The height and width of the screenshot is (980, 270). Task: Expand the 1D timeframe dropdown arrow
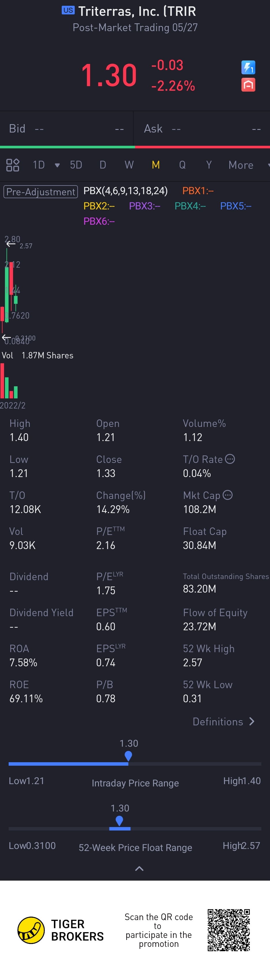(x=57, y=165)
